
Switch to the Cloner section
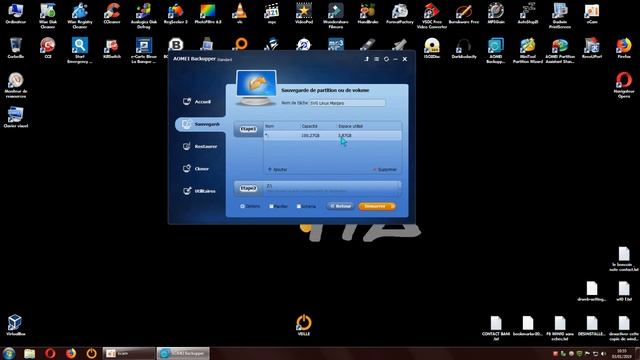pos(196,169)
